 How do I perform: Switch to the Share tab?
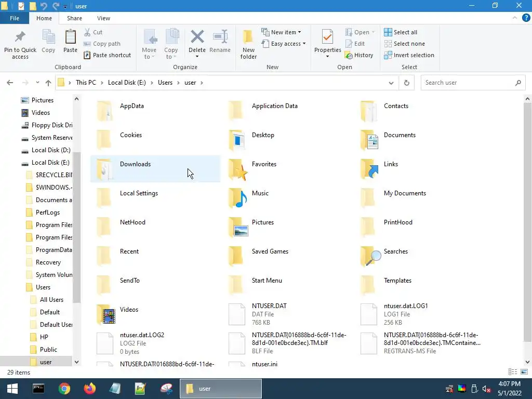(x=74, y=18)
